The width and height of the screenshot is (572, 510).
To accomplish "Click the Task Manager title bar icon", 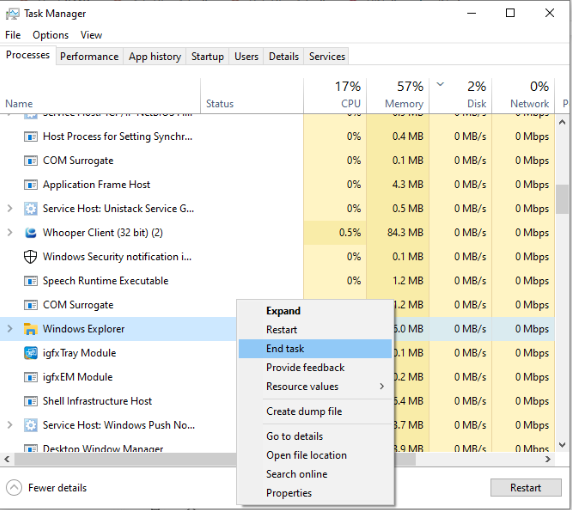I will (x=12, y=14).
